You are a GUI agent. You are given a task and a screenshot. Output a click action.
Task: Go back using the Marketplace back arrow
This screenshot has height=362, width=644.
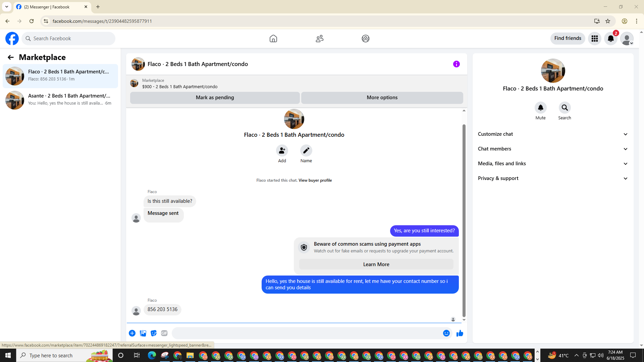(11, 57)
